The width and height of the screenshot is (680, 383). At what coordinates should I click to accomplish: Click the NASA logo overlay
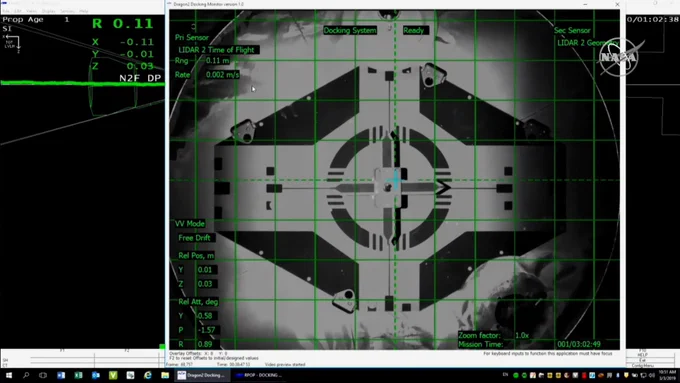[619, 57]
